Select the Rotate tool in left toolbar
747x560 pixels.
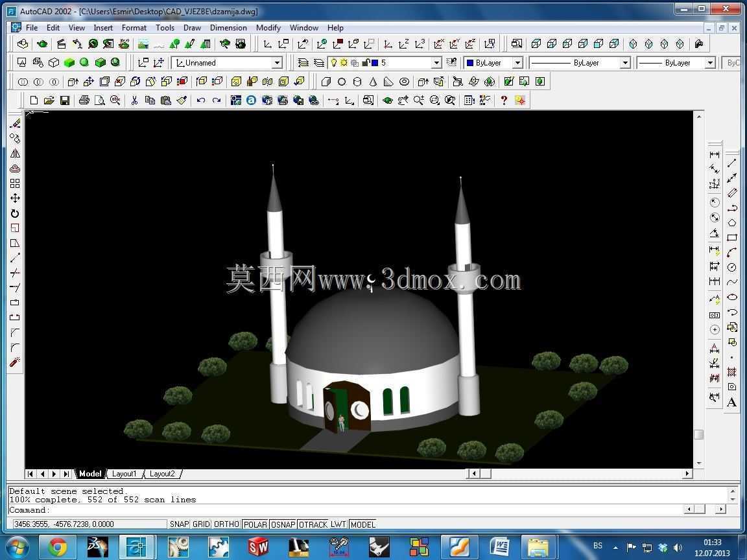[x=15, y=213]
